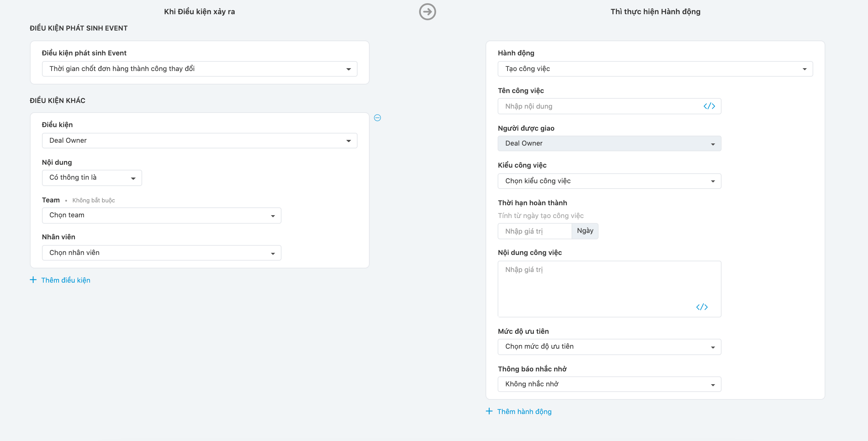Click the Thời hạn hoàn thành value field
Viewport: 868px width, 441px height.
coord(534,231)
